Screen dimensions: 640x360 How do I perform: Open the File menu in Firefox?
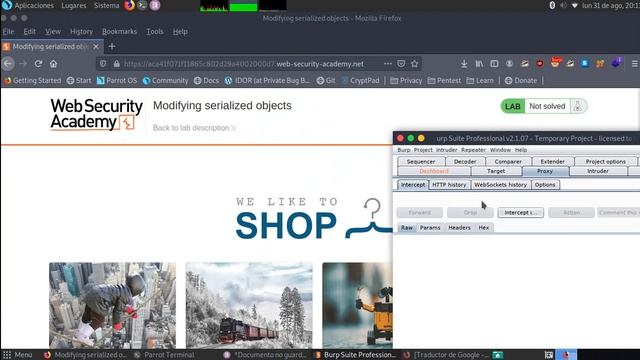pos(8,31)
